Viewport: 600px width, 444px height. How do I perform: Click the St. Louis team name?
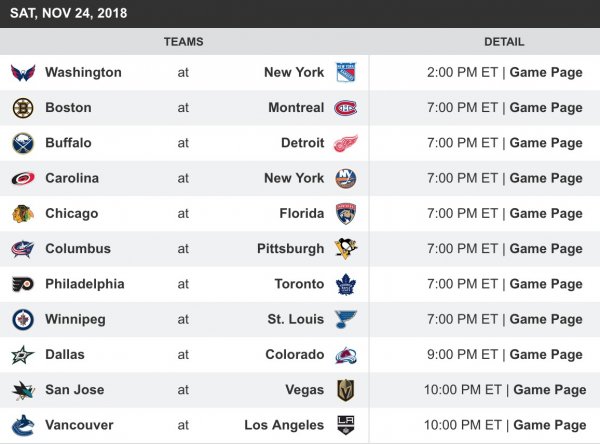[296, 320]
